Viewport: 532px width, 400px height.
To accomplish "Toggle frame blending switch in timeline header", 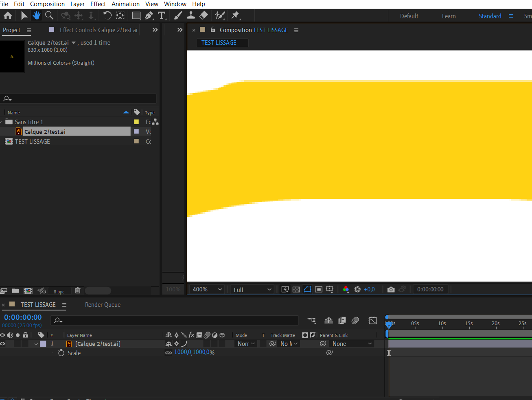I will (x=342, y=321).
